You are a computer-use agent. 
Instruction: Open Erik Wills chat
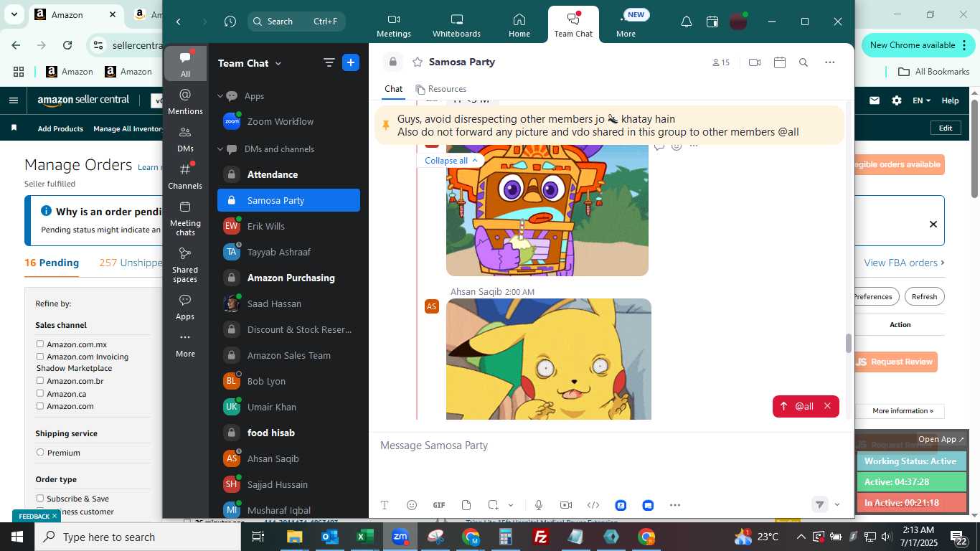pyautogui.click(x=288, y=226)
